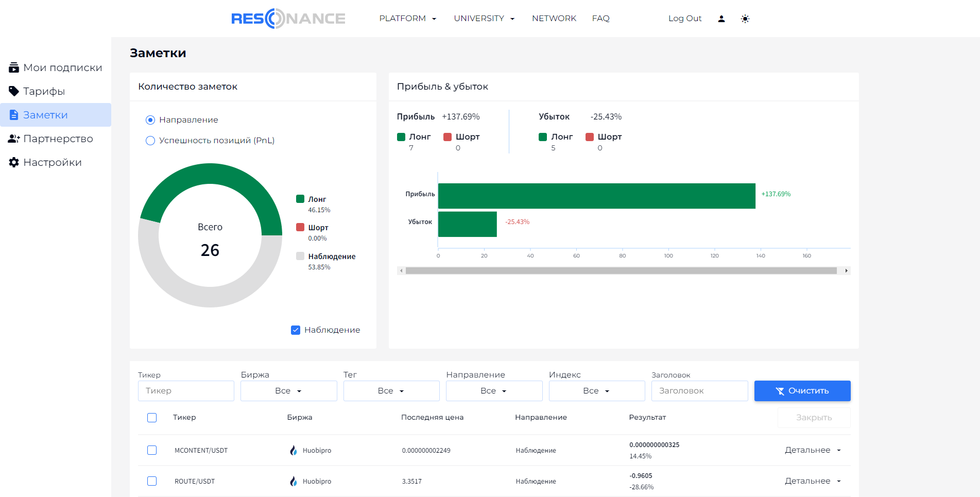Select the Успешность позиций (PnL) radio button

[x=150, y=141]
